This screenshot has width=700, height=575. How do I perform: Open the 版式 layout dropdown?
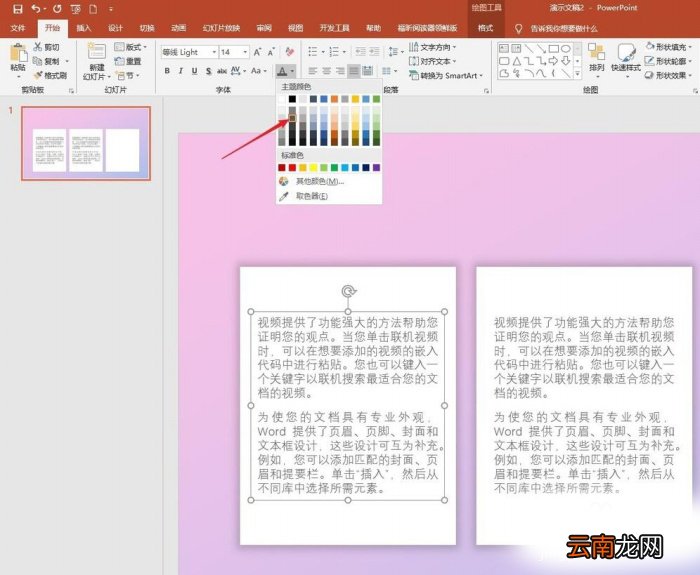pyautogui.click(x=130, y=47)
